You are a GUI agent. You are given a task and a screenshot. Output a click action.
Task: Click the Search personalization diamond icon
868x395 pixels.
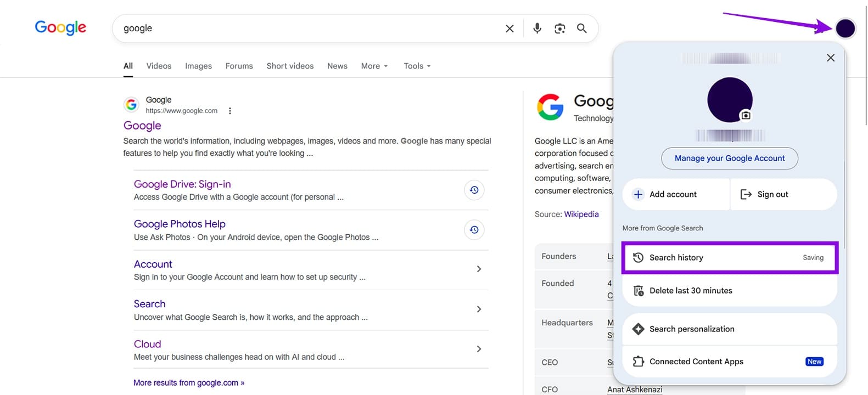[638, 329]
